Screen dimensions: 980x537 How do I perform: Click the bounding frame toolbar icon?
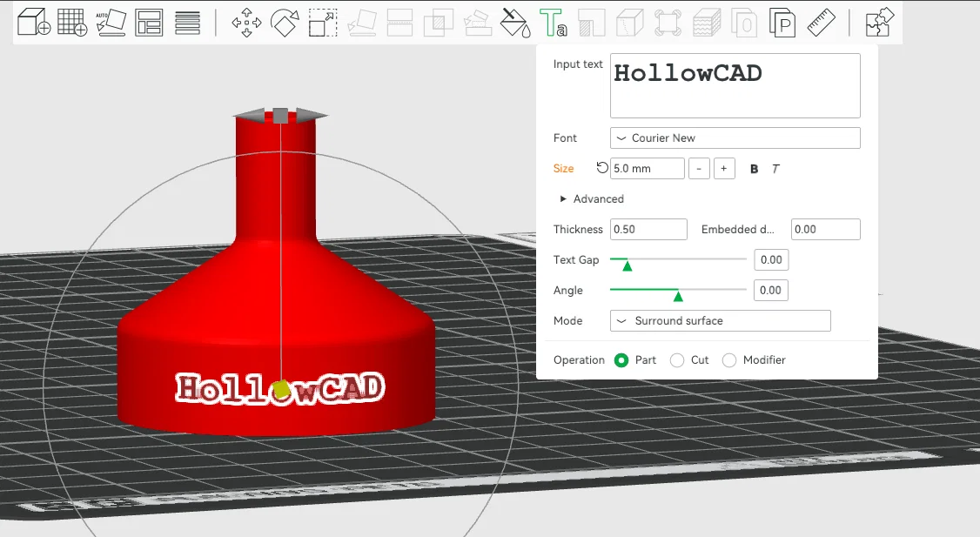668,23
